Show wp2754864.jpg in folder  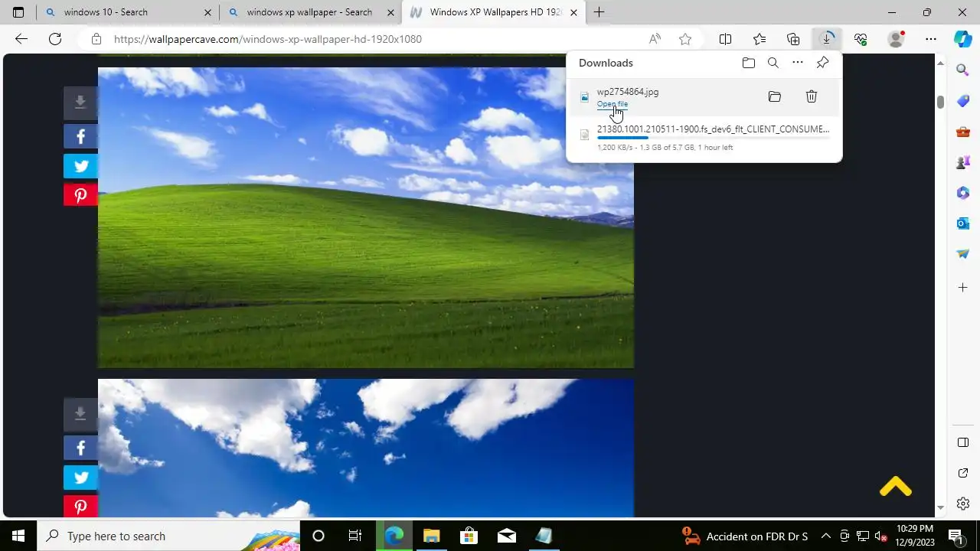(x=775, y=96)
